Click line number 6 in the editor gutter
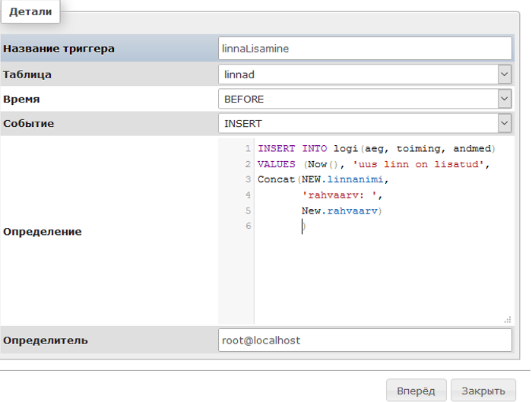 click(x=249, y=226)
